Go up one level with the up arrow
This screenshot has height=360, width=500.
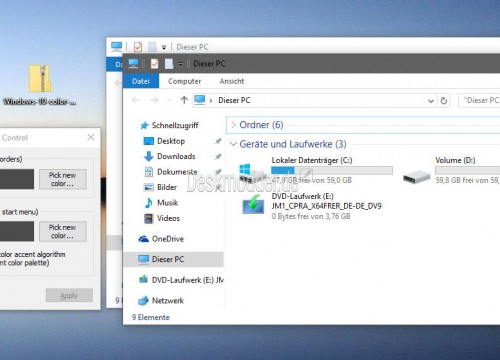(184, 100)
